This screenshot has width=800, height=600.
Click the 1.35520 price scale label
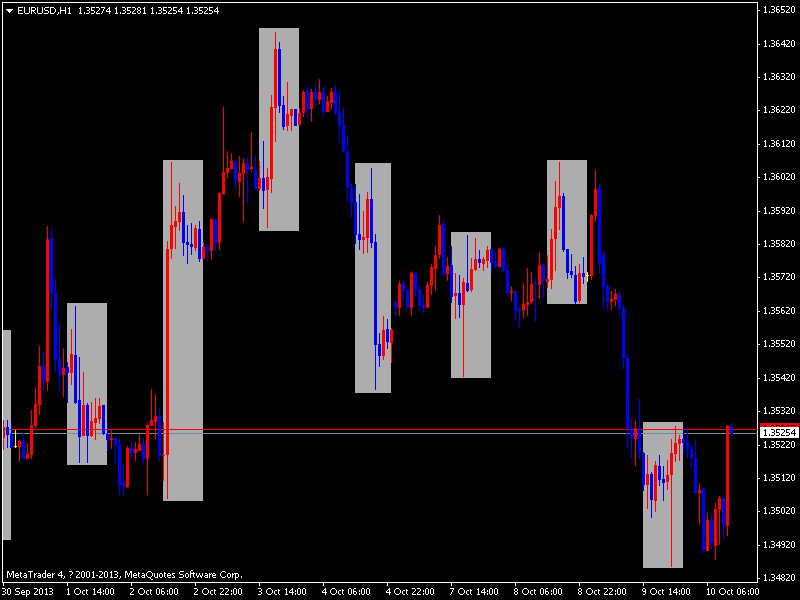[779, 344]
